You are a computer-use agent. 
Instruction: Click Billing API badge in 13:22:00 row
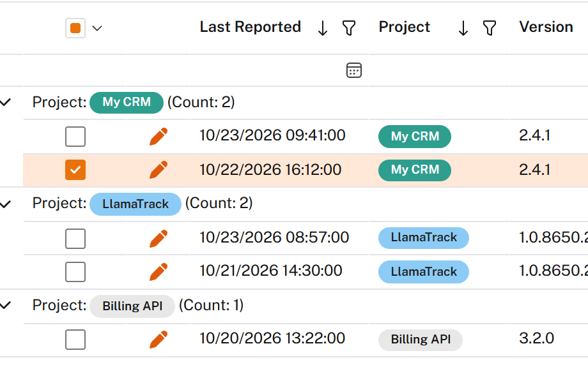(421, 340)
